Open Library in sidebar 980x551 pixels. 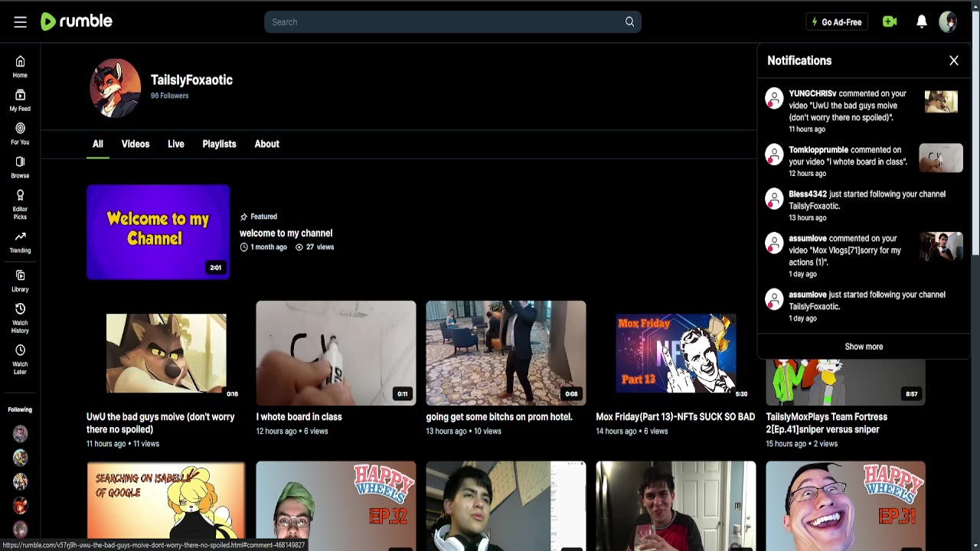coord(20,282)
